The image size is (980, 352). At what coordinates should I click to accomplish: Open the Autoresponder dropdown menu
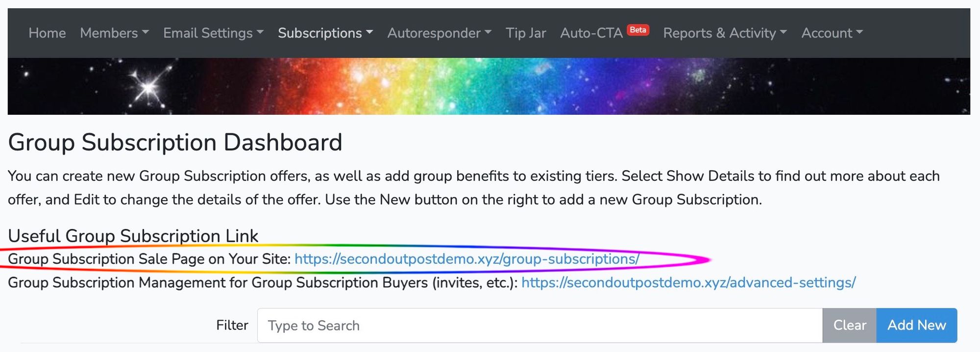point(439,33)
